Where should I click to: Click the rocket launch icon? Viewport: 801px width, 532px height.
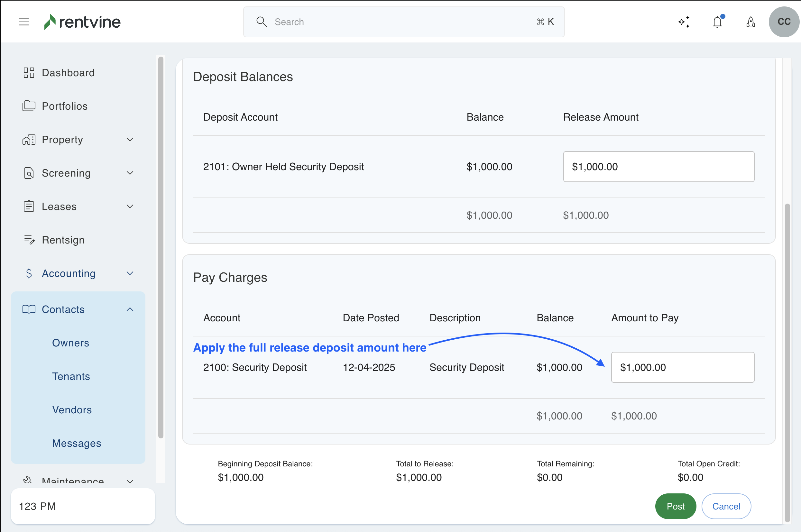tap(750, 22)
